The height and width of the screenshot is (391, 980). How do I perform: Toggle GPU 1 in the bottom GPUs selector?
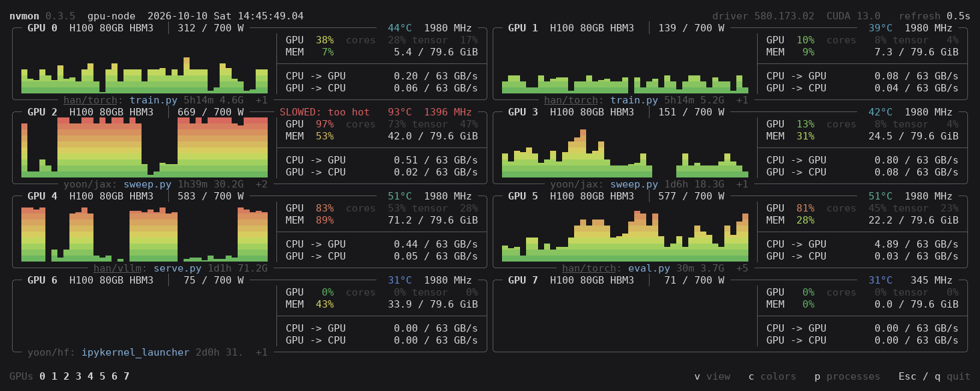pyautogui.click(x=55, y=376)
